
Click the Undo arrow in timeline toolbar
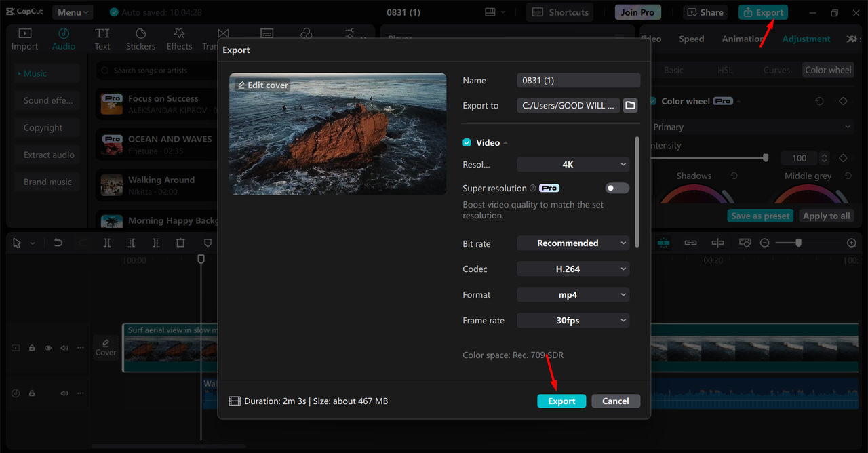coord(58,243)
